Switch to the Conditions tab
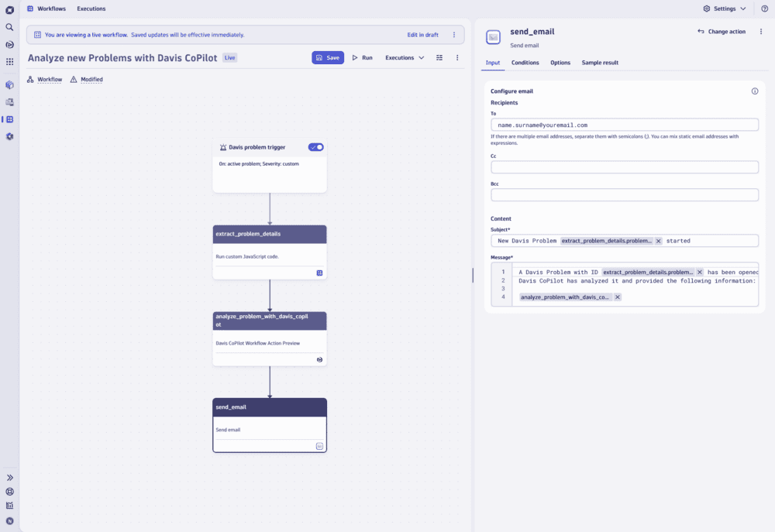 pos(525,63)
